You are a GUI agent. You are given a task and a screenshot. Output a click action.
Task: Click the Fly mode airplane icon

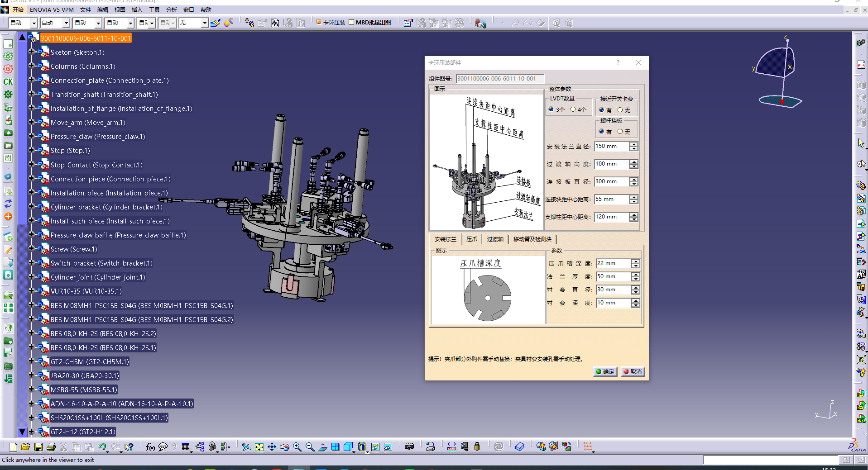246,447
